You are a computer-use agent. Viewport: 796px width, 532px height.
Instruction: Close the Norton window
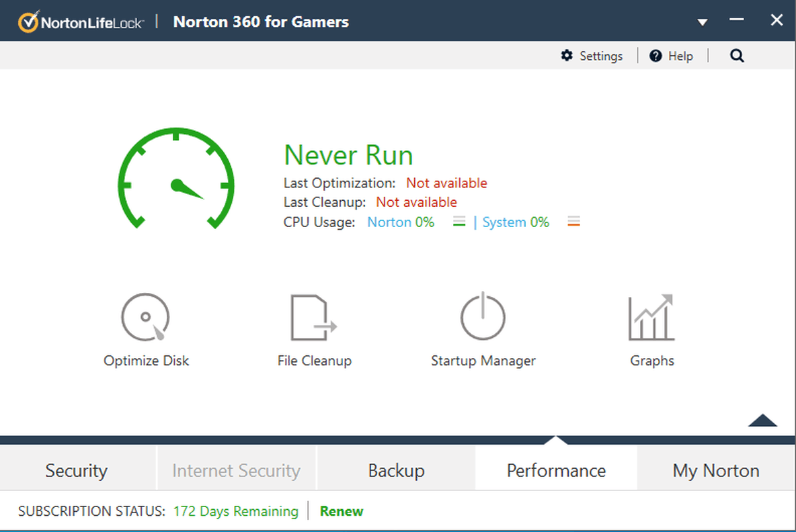777,20
